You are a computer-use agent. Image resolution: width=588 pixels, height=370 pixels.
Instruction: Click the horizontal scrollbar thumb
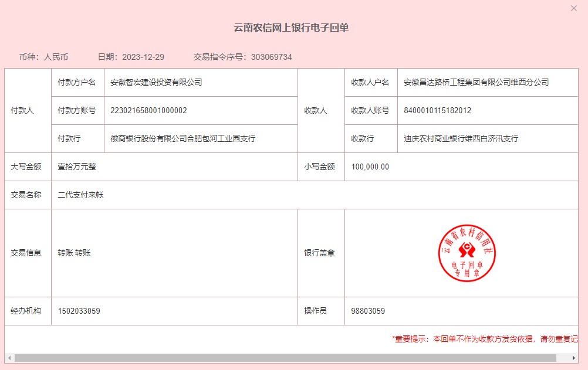point(285,358)
